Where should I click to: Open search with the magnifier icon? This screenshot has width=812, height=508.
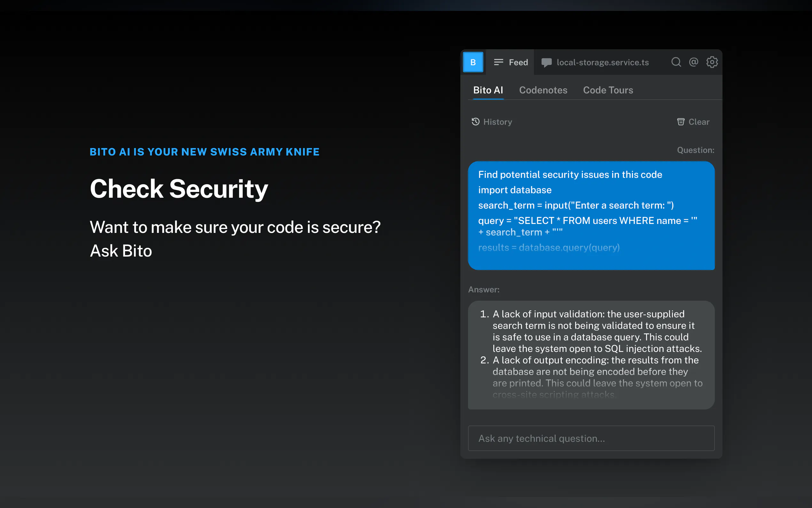(x=676, y=62)
